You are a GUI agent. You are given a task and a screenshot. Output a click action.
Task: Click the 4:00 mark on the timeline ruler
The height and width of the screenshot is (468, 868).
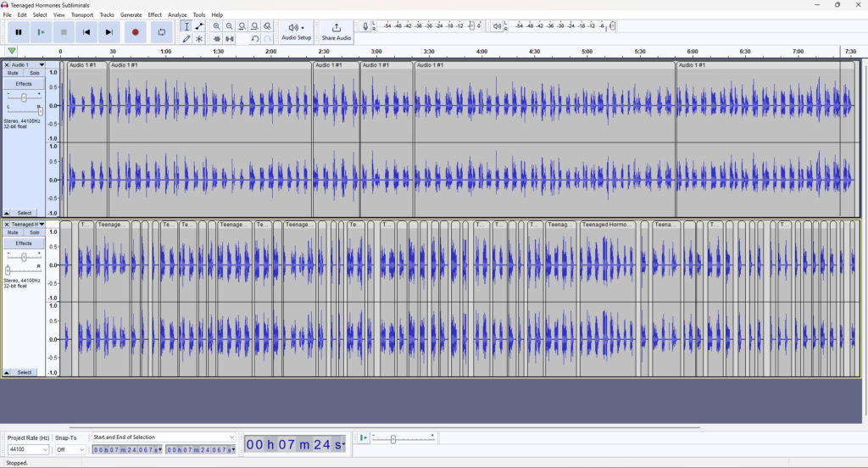click(x=481, y=52)
